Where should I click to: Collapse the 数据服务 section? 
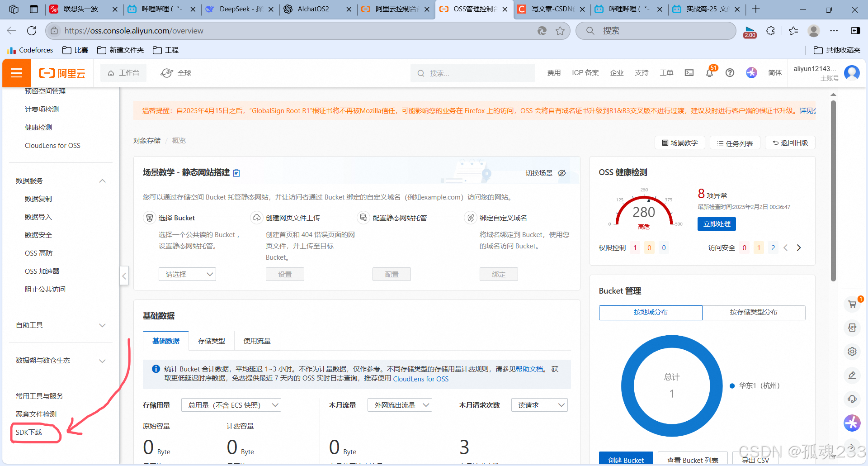coord(103,181)
